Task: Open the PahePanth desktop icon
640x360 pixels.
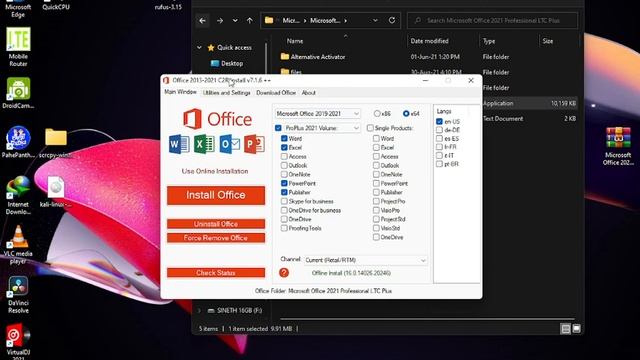Action: pos(18,142)
